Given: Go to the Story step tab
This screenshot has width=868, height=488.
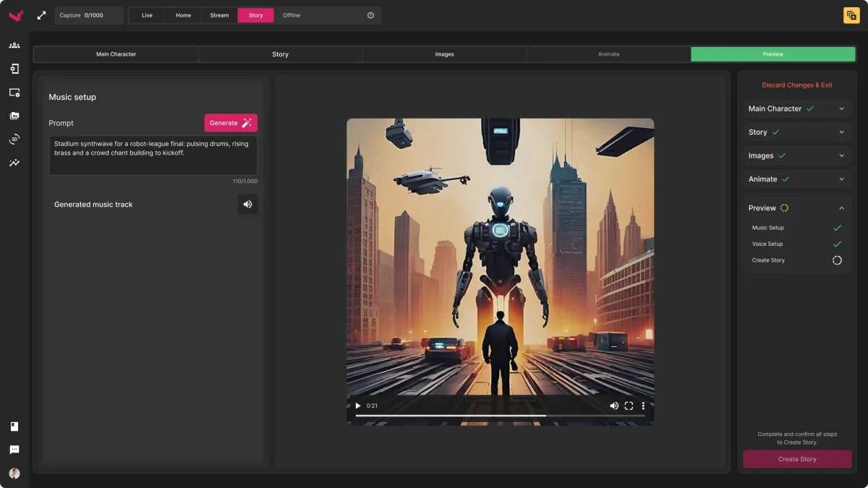Looking at the screenshot, I should [x=280, y=54].
